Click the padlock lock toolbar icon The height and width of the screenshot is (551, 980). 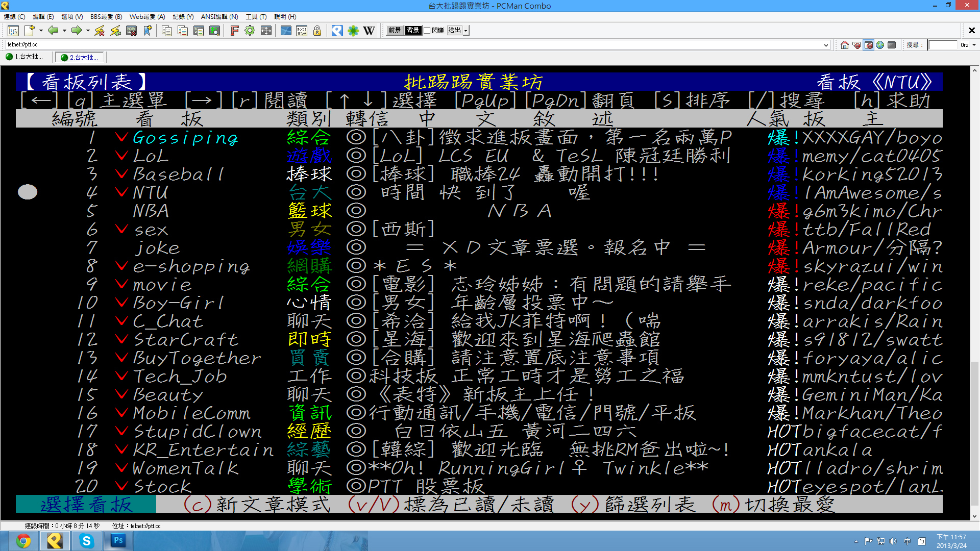point(317,31)
